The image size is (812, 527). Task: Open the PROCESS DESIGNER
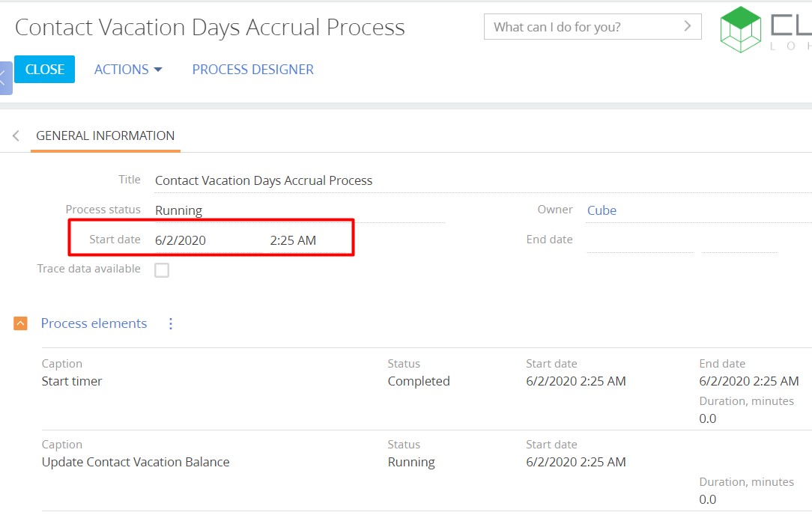(252, 70)
